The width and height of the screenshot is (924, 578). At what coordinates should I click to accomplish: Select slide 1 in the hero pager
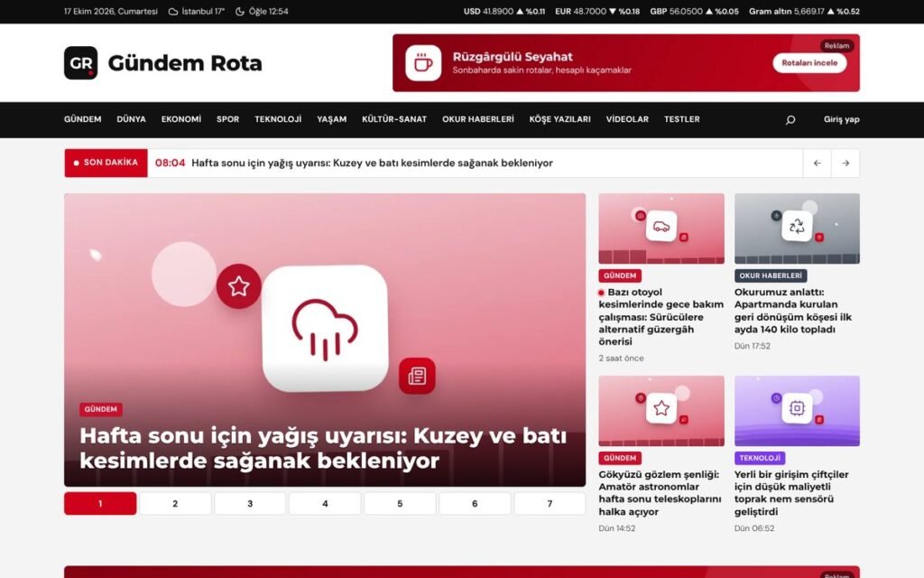click(100, 504)
